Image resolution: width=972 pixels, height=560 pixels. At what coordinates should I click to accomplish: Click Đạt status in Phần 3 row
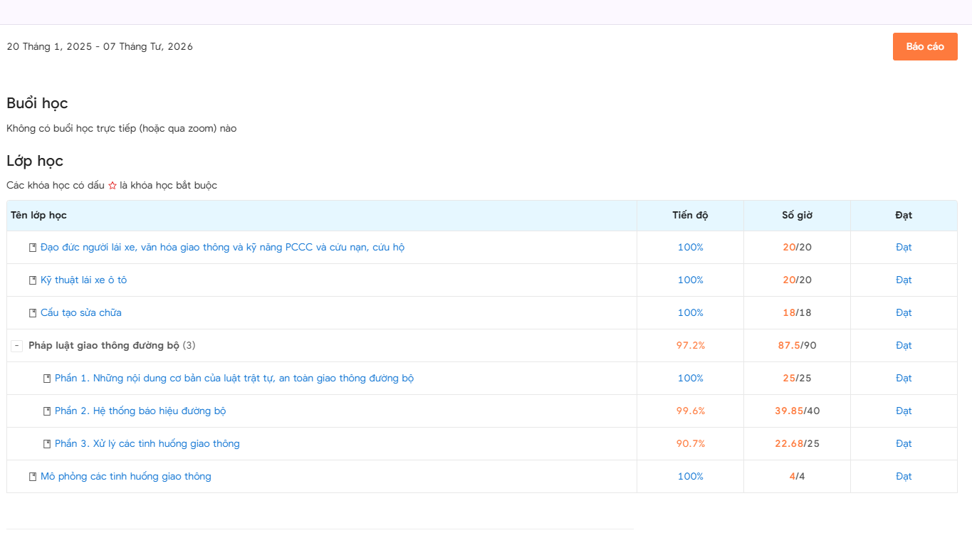coord(903,444)
